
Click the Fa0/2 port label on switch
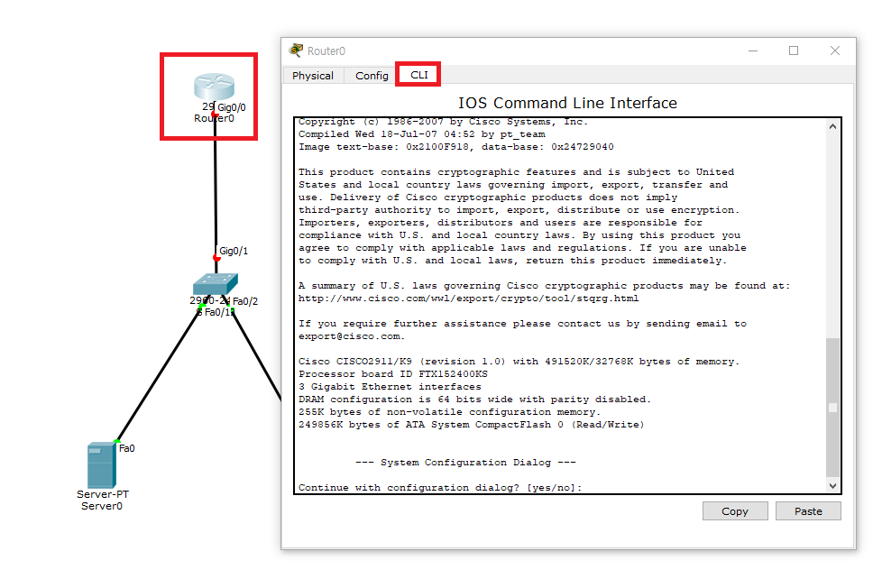(x=245, y=301)
